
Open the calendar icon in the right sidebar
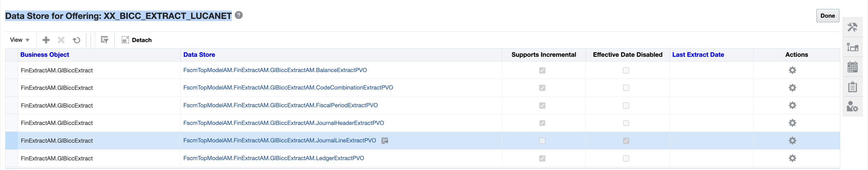point(853,67)
